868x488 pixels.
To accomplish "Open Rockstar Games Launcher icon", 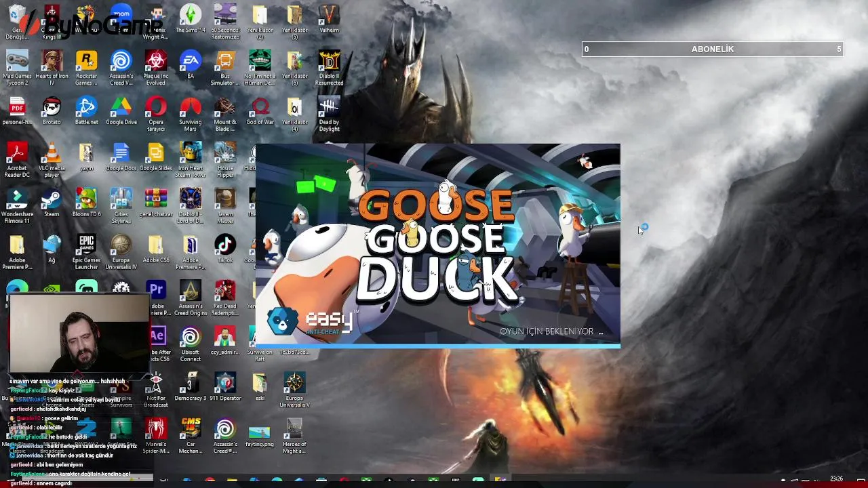I will pos(86,66).
